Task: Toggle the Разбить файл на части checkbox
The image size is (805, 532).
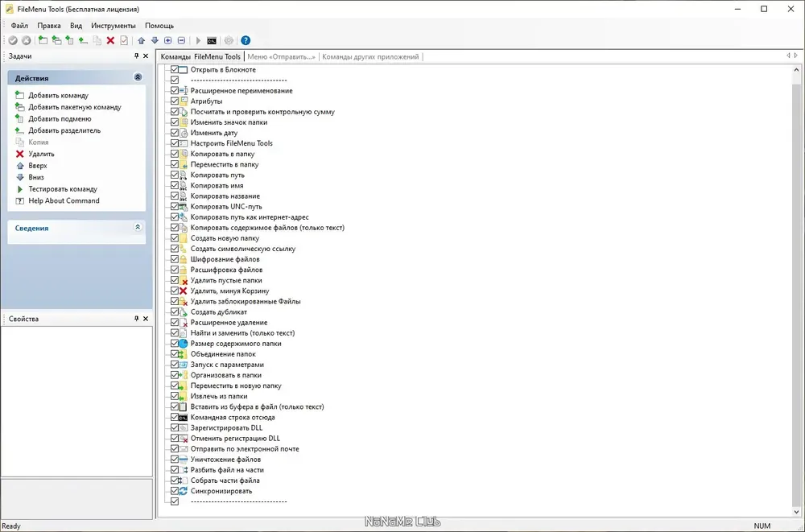Action: (x=175, y=470)
